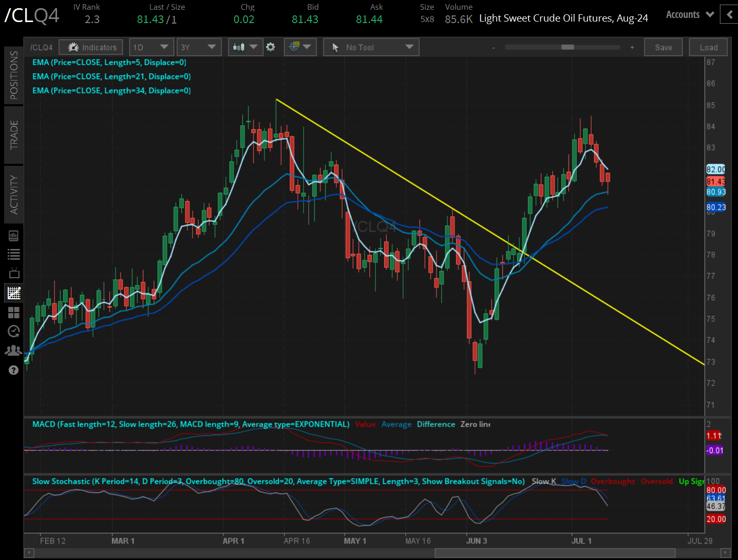Open the live TV sidebar icon
Viewport: 738px width, 560px height.
coord(14,273)
